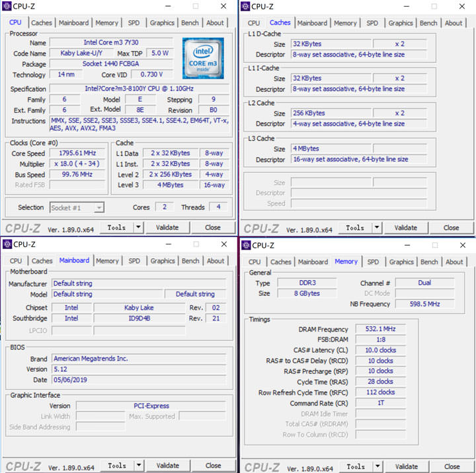
Task: Click the CPU-Z title bar icon in the Memory window
Action: pos(246,245)
